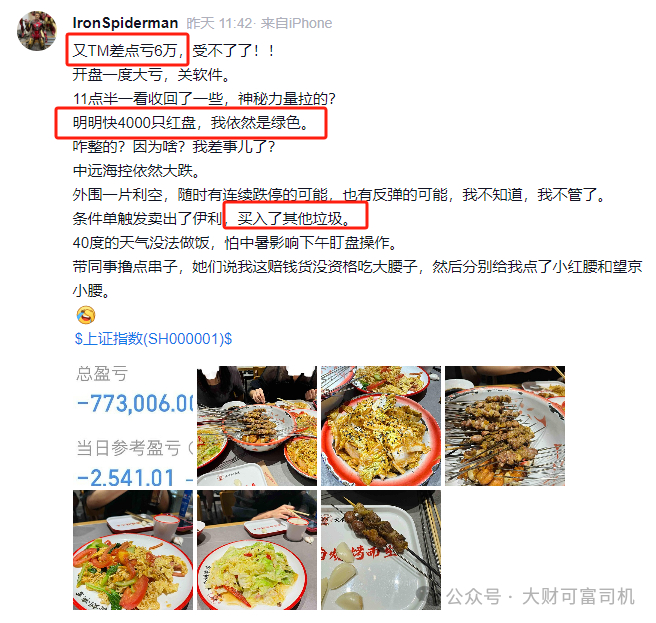Click the 昨天 11:42 post timestamp
The width and height of the screenshot is (656, 623).
point(219,23)
